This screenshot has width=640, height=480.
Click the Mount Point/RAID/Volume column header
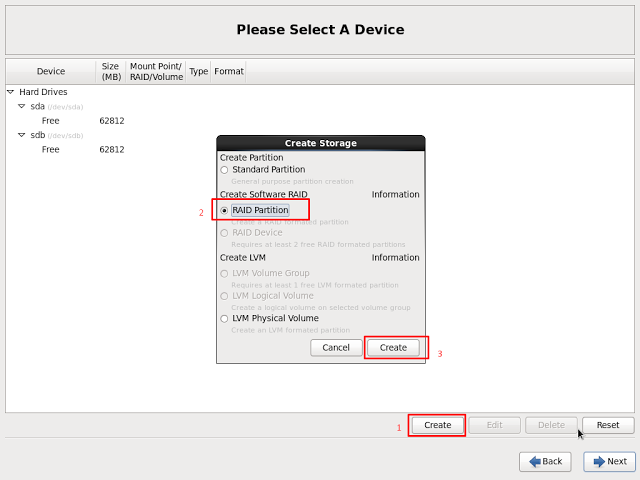pyautogui.click(x=156, y=71)
